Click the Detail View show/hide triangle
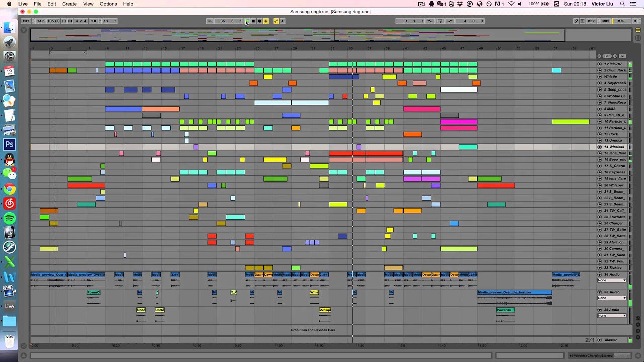 pos(638,356)
